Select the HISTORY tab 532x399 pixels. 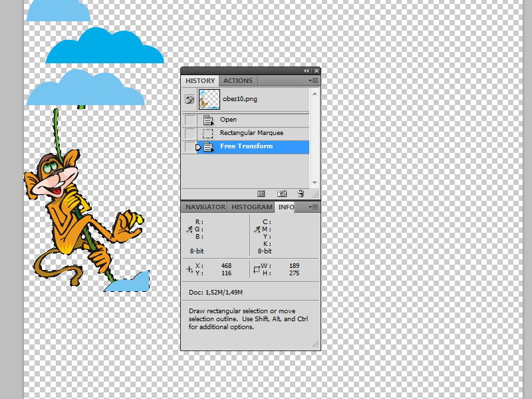[x=200, y=80]
